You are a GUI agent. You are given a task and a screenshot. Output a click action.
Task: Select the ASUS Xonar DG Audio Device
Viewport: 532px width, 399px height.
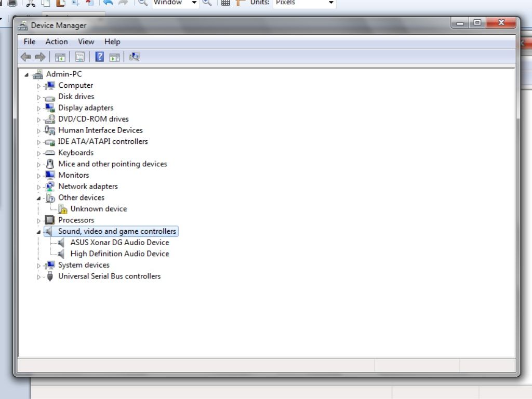point(119,243)
